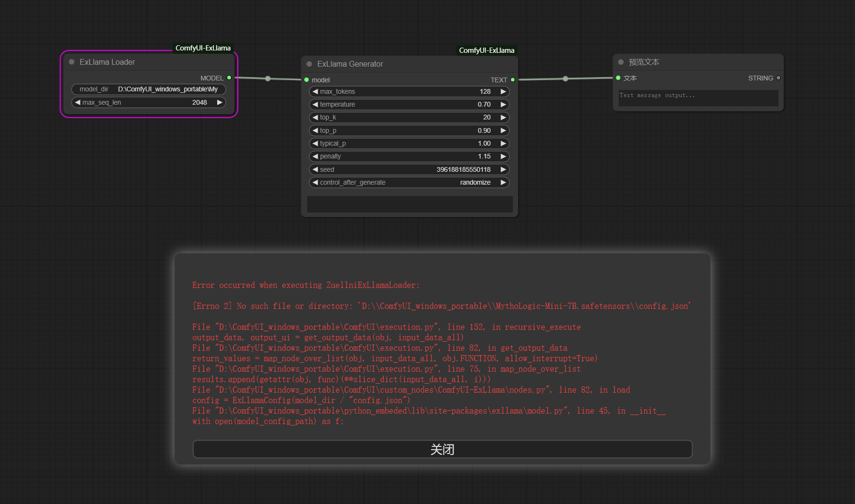Click the typical_p widget to change its value
855x504 pixels.
(x=410, y=143)
